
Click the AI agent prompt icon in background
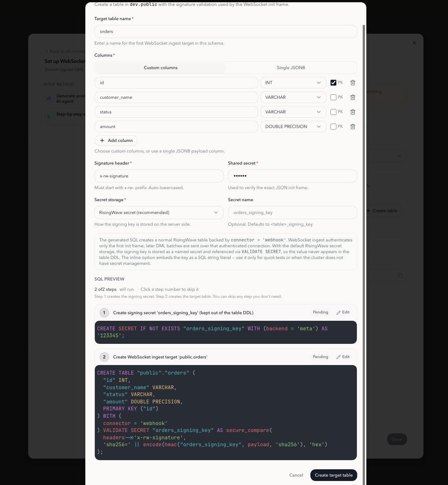click(49, 98)
